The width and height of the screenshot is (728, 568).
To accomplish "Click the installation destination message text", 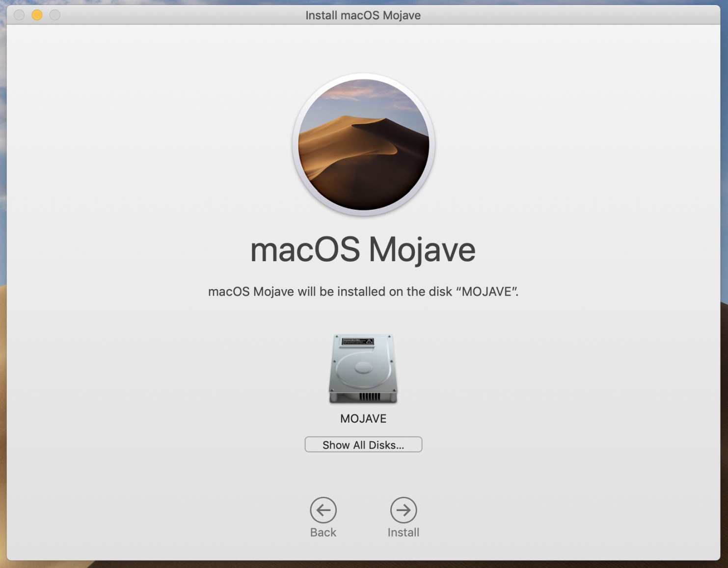I will pos(363,292).
